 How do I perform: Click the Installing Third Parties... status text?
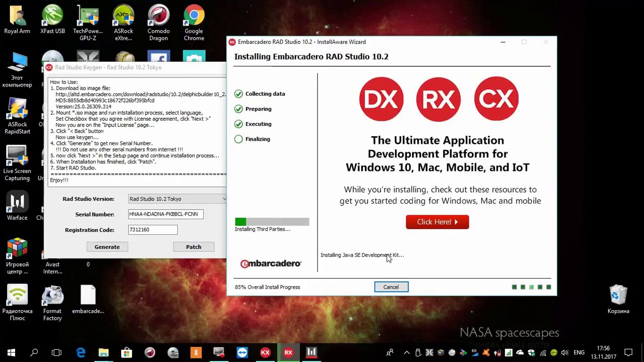pos(262,229)
